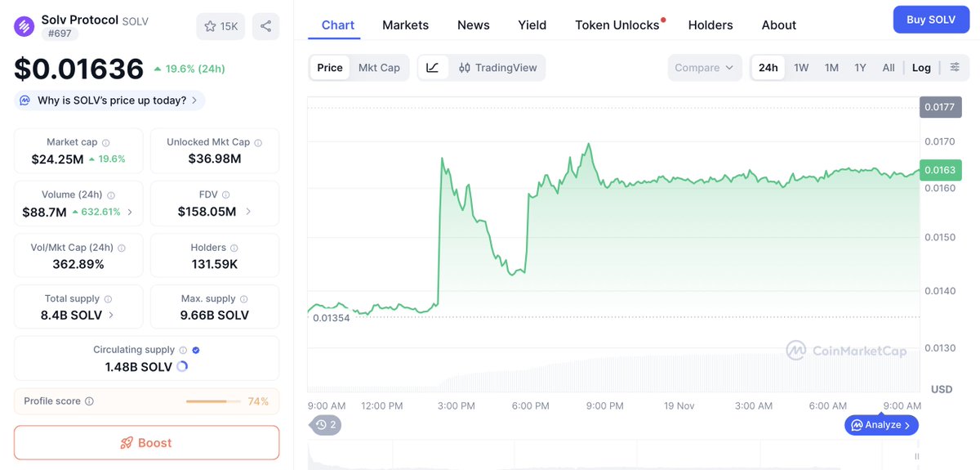This screenshot has height=470, width=980.
Task: Open the Token Unlocks tab
Action: (x=617, y=25)
